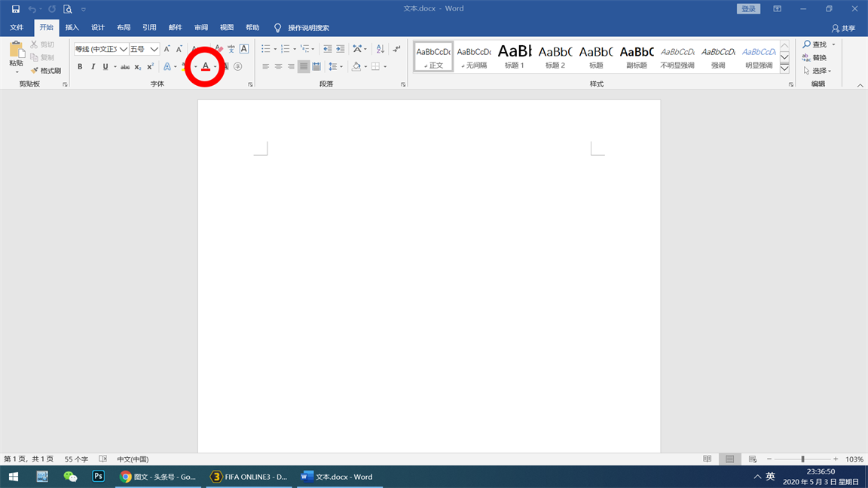
Task: Toggle bold formatting
Action: point(80,67)
